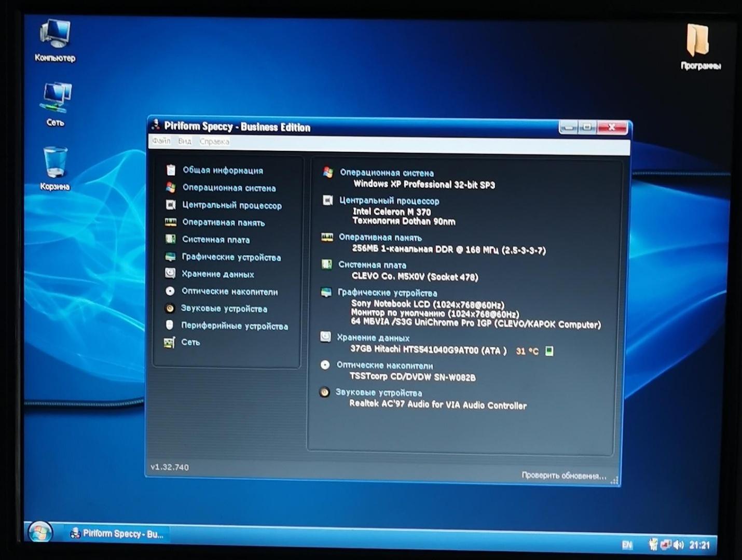
Task: Click the sidebar Центральный процессор chip icon
Action: (171, 205)
